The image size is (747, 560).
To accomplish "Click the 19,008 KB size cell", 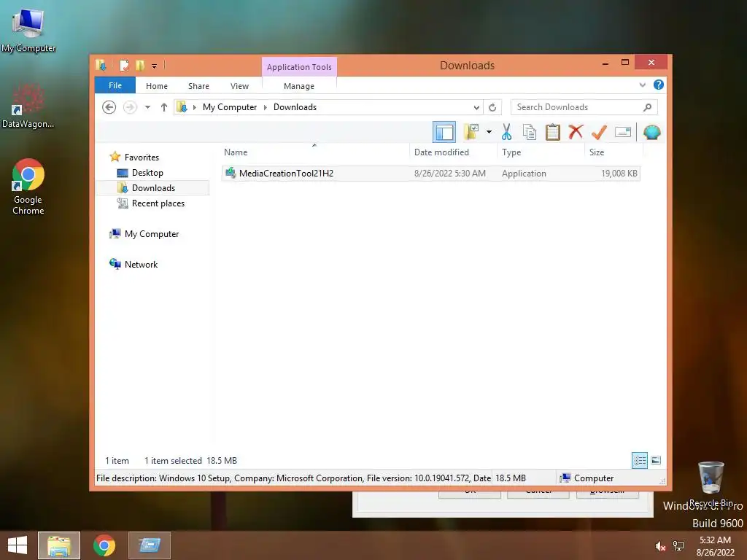I will coord(619,174).
